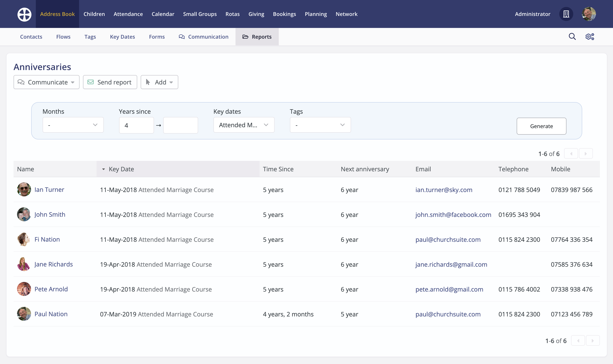Open module settings gear icon

[590, 36]
